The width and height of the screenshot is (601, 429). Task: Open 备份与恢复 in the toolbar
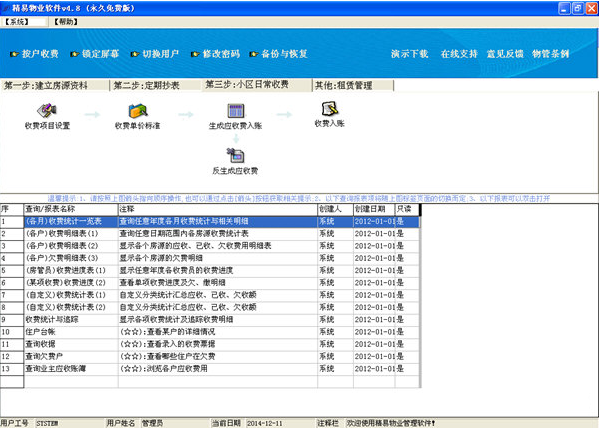click(279, 54)
